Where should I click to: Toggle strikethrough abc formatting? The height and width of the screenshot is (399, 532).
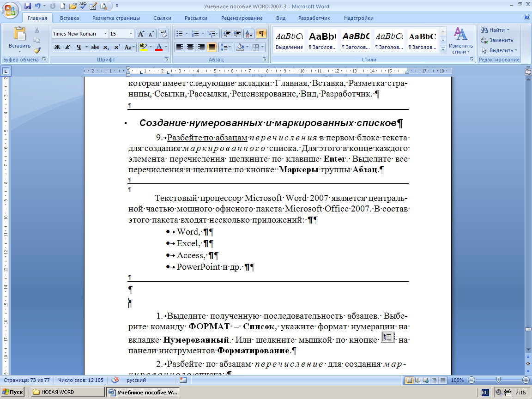tap(95, 47)
